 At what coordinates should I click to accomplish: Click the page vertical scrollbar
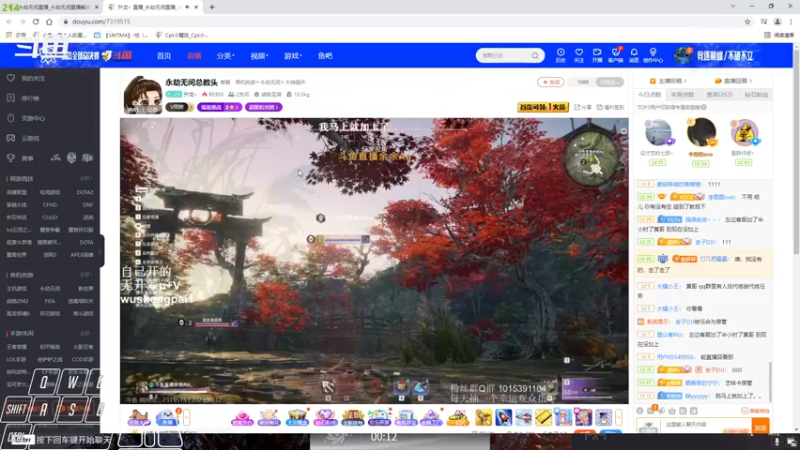(x=796, y=153)
